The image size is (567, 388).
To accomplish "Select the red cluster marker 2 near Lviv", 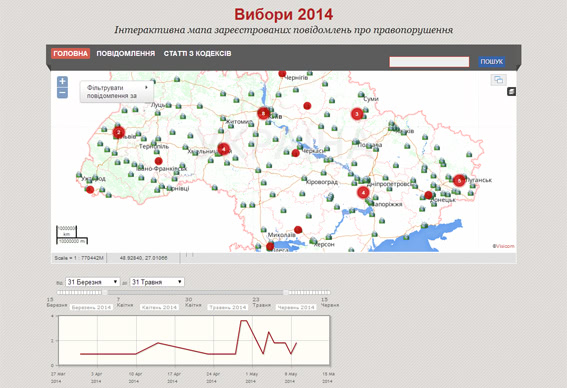I will 119,133.
